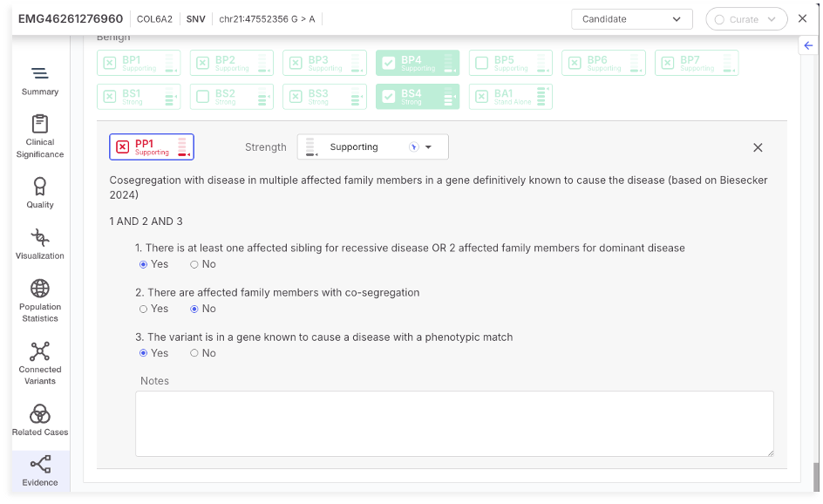Click into the Notes text area

tap(453, 423)
